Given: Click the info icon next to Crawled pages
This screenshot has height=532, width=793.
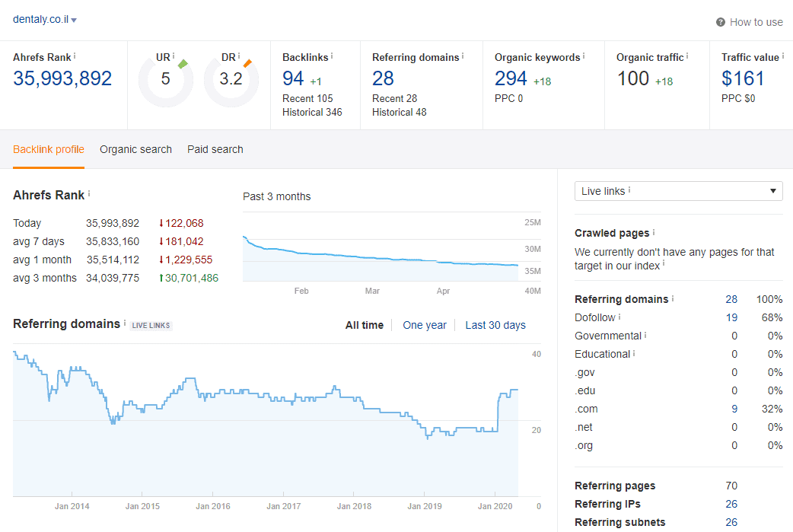Looking at the screenshot, I should 654,232.
